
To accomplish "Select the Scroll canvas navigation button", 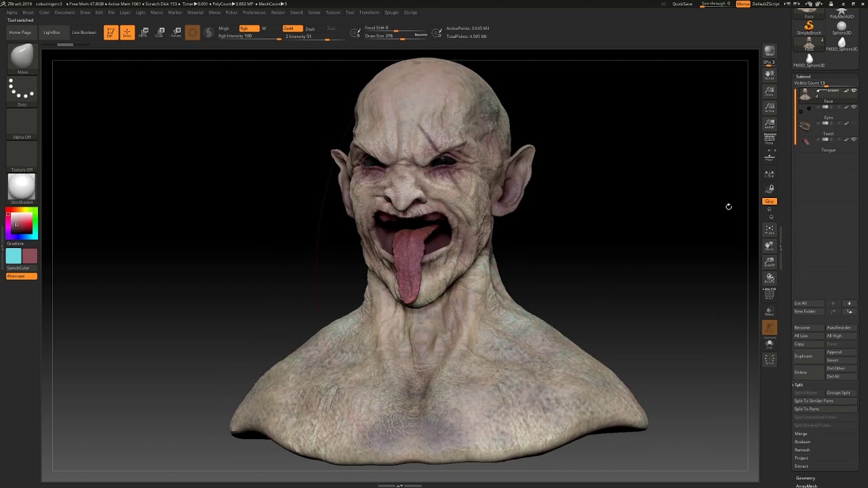I will [770, 75].
